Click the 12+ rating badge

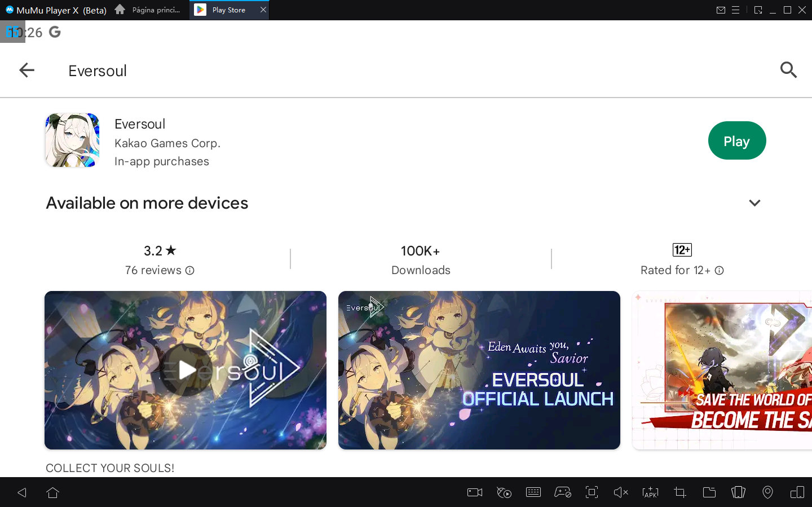(682, 250)
